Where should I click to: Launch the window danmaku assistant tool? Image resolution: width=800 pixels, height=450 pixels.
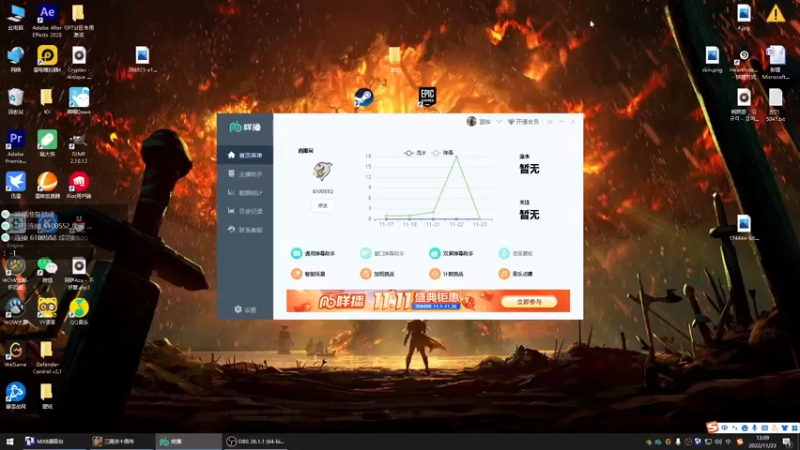(x=382, y=253)
